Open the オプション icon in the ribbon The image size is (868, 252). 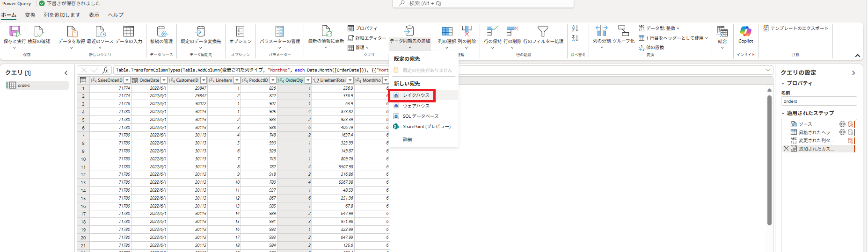coord(240,31)
